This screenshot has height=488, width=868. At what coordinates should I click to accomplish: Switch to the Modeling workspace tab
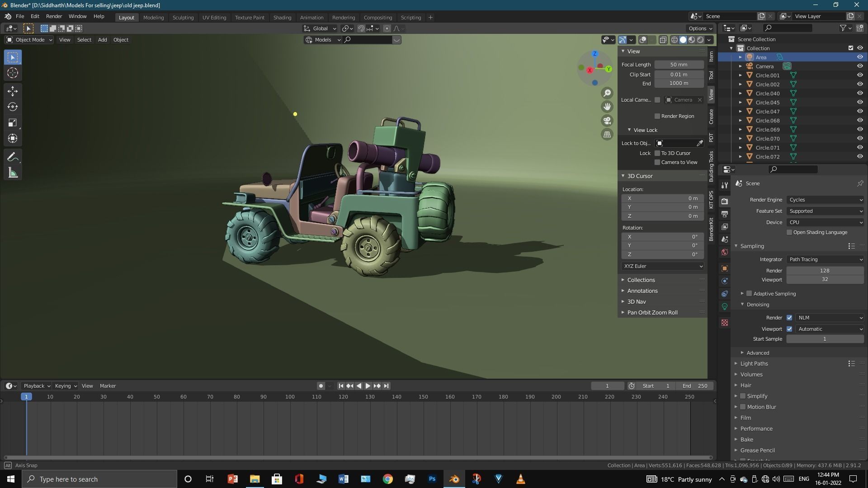[x=153, y=17]
